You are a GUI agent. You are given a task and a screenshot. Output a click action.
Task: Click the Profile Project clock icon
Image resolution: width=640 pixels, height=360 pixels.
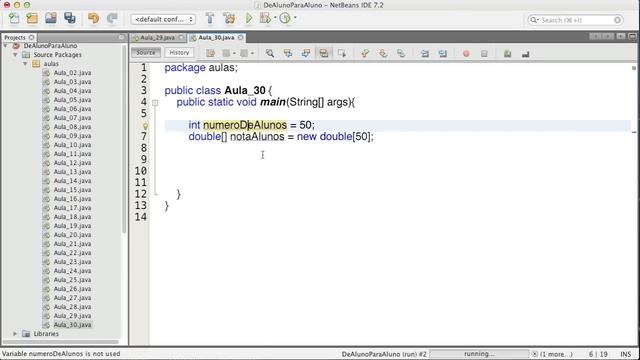pyautogui.click(x=285, y=18)
